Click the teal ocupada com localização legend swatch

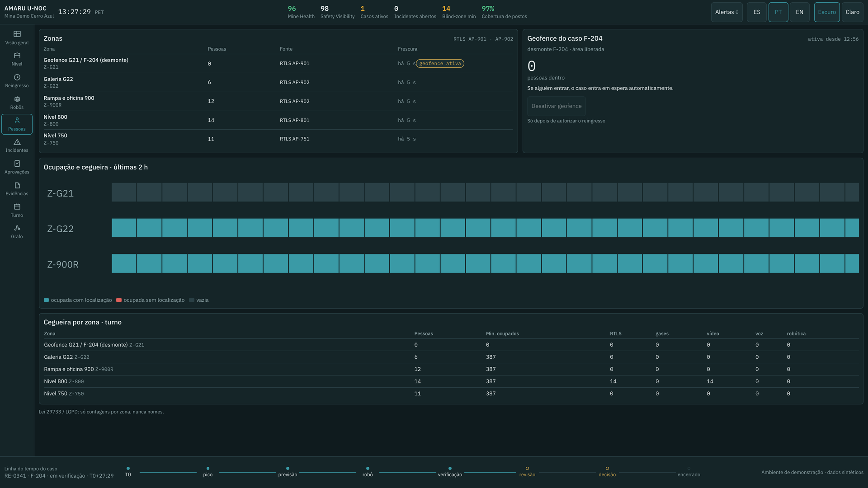46,300
